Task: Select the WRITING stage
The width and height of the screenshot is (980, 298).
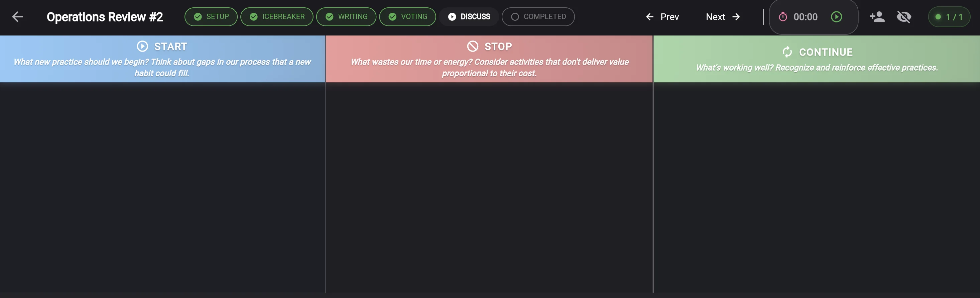Action: coord(346,17)
